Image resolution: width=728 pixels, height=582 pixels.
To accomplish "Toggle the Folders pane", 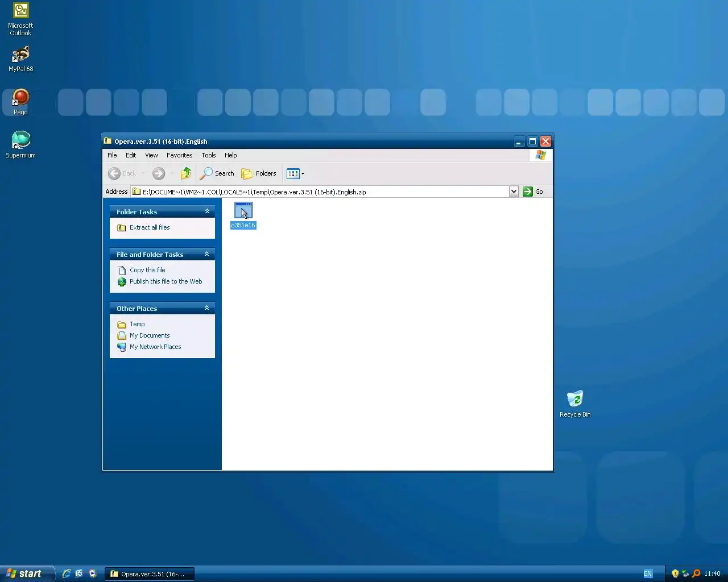I will pos(259,173).
